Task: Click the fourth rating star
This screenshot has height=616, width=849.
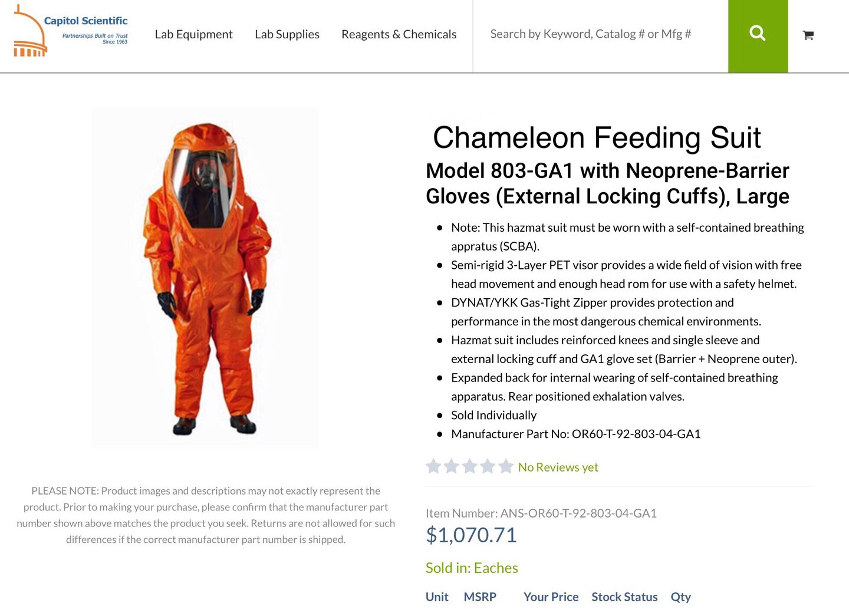Action: (488, 467)
